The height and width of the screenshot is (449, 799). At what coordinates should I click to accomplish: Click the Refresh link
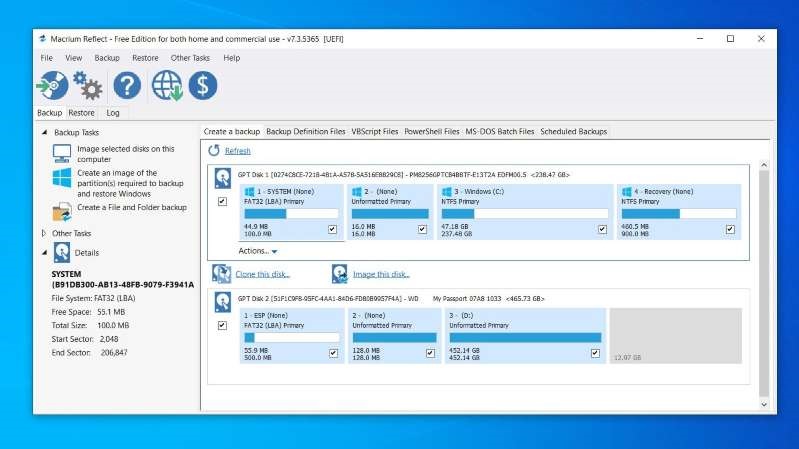[237, 151]
